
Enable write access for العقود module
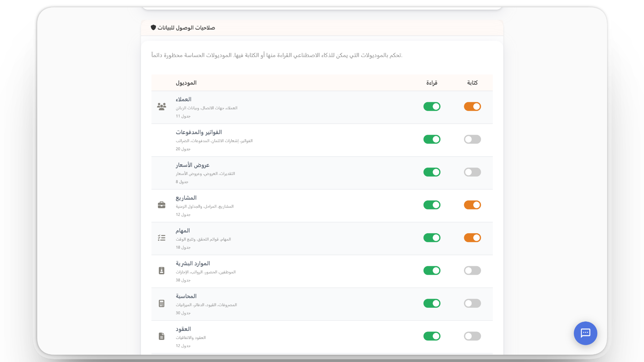[x=473, y=336]
